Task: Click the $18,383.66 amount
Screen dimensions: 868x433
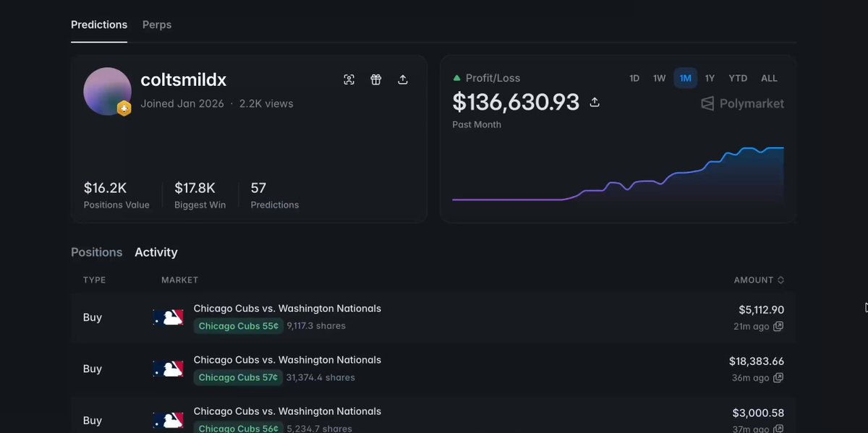Action: tap(757, 361)
